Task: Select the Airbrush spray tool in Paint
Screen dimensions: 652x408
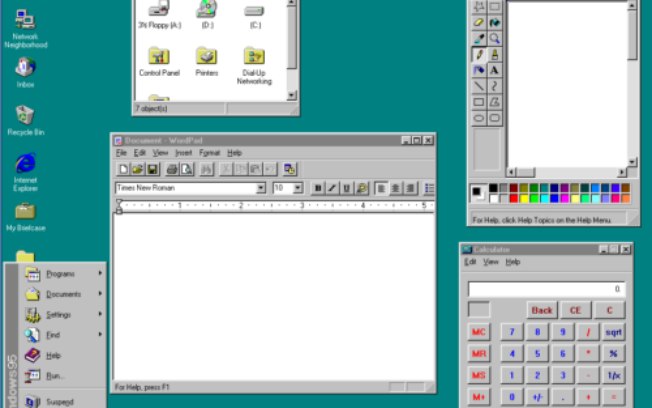Action: 479,70
